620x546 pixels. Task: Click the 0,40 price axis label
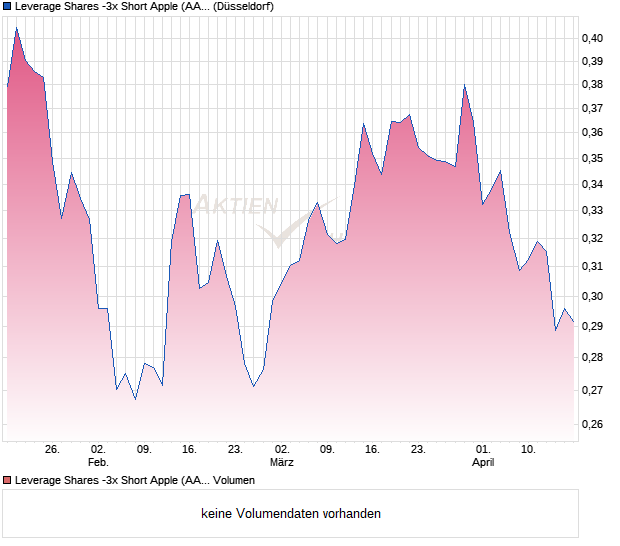[592, 38]
